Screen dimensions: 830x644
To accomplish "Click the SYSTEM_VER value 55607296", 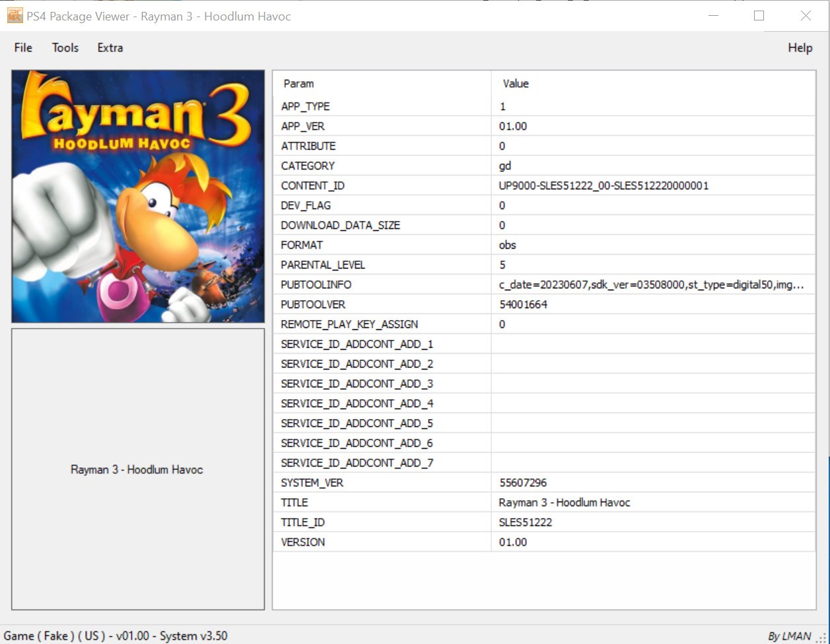I will pos(523,482).
